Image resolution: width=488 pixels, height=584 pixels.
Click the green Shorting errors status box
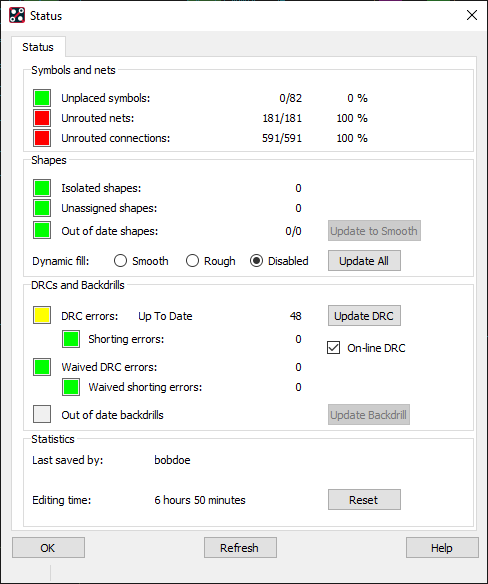(x=71, y=339)
